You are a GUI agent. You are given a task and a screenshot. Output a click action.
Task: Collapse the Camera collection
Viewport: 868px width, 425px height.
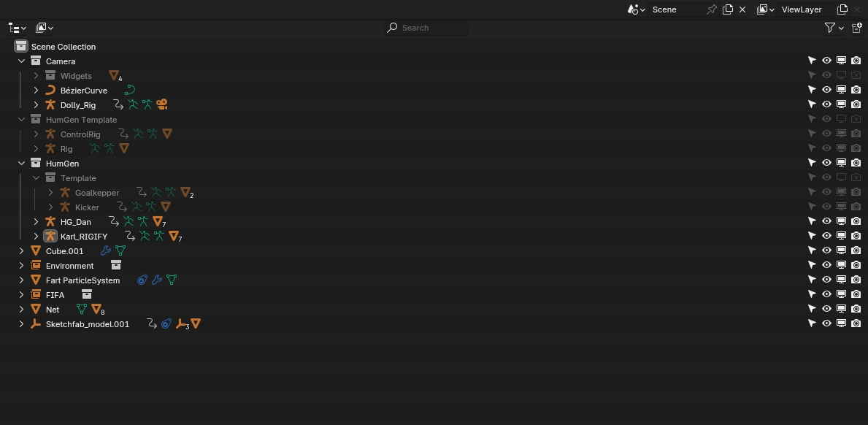pyautogui.click(x=22, y=61)
